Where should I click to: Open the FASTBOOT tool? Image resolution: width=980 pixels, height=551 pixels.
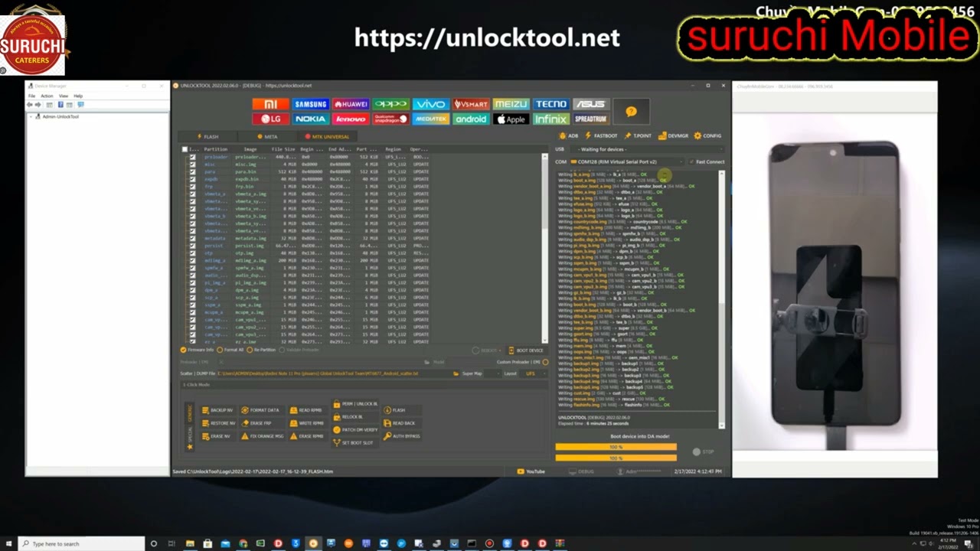[601, 135]
